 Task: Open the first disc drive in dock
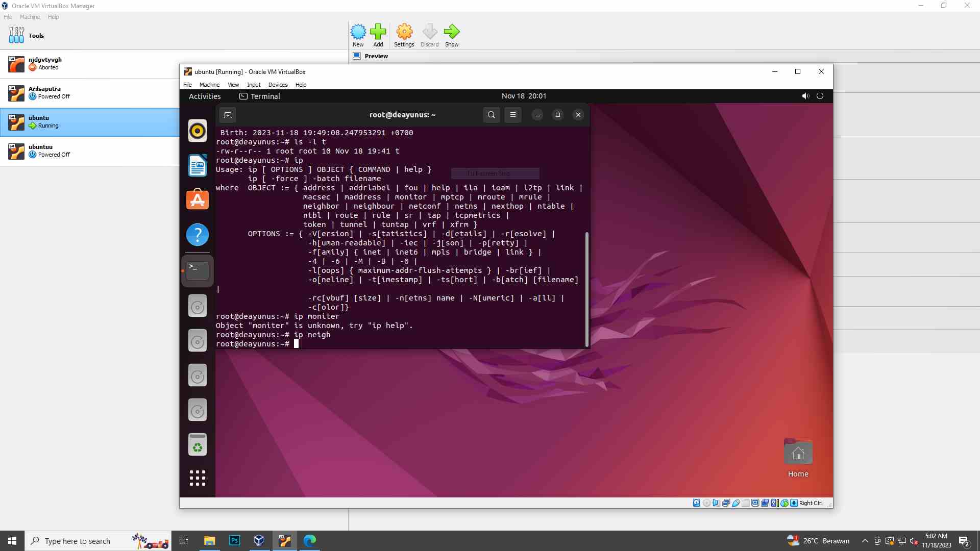[198, 306]
